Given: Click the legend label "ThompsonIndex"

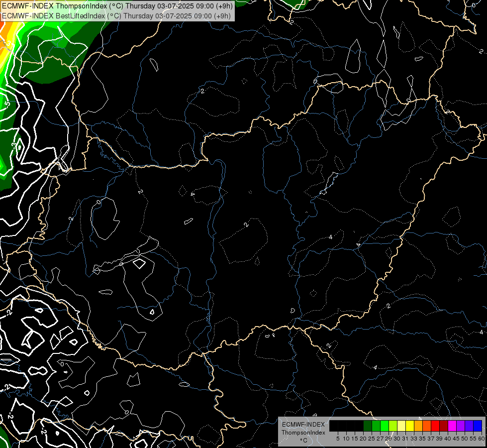Looking at the screenshot, I should 303,433.
